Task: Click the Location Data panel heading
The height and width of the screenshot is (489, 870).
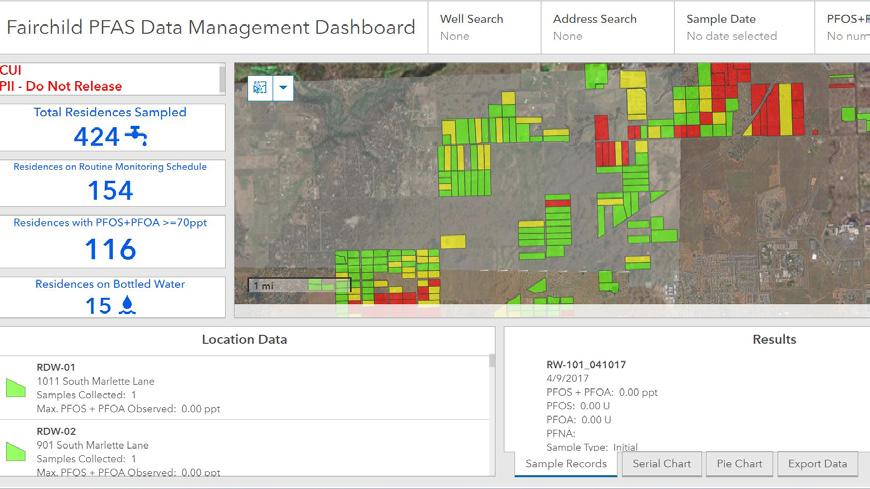Action: (245, 340)
